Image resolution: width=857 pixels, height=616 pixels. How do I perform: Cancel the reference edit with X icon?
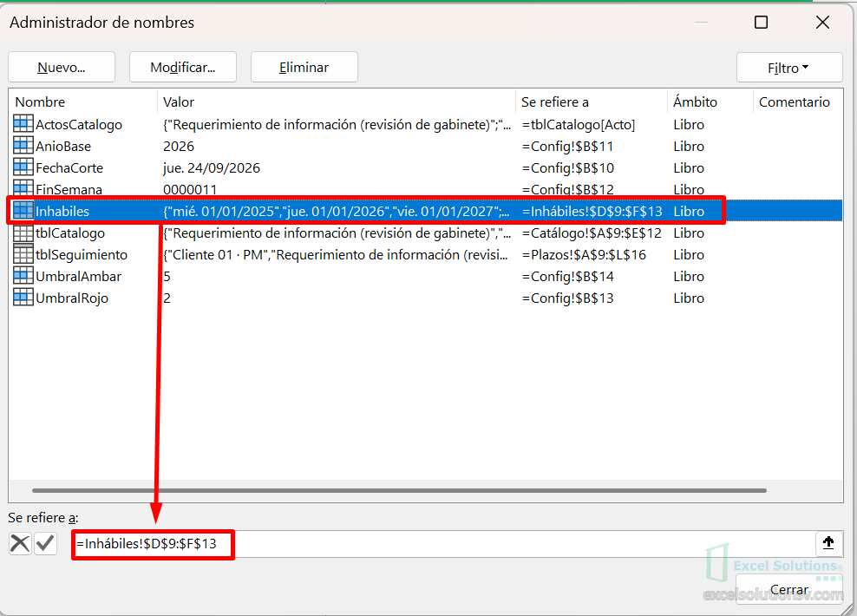20,543
